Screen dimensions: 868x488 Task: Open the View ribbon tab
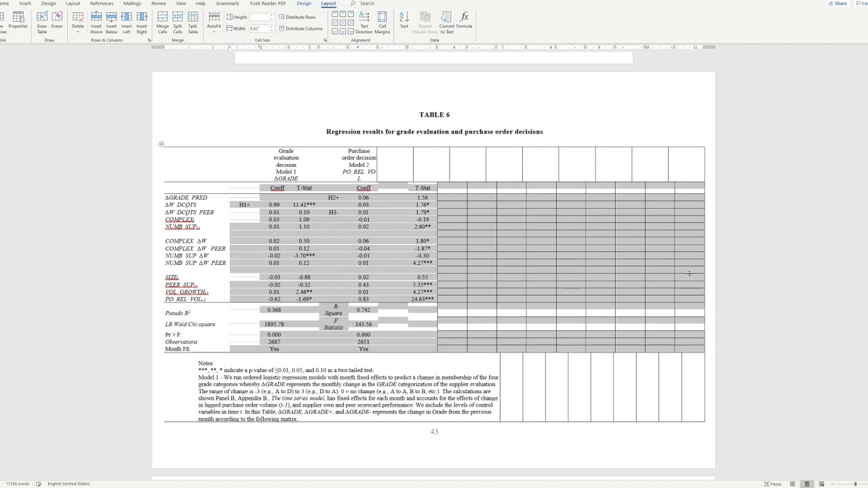click(181, 3)
